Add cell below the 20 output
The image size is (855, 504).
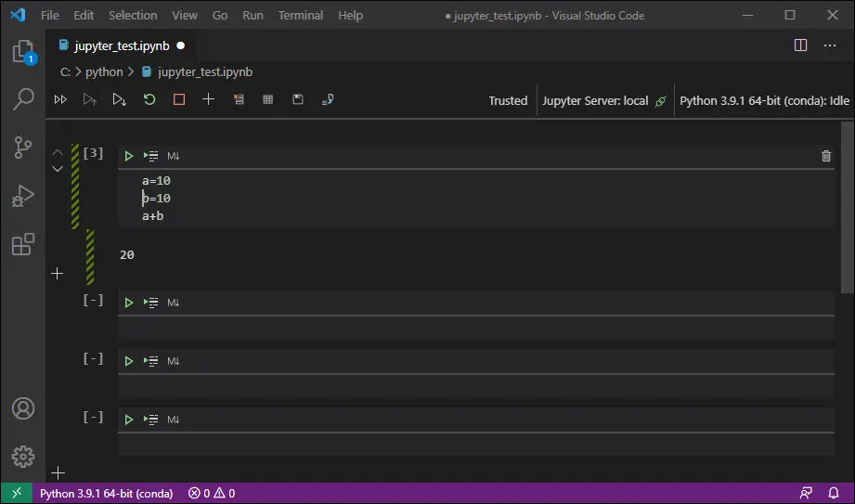coord(58,273)
